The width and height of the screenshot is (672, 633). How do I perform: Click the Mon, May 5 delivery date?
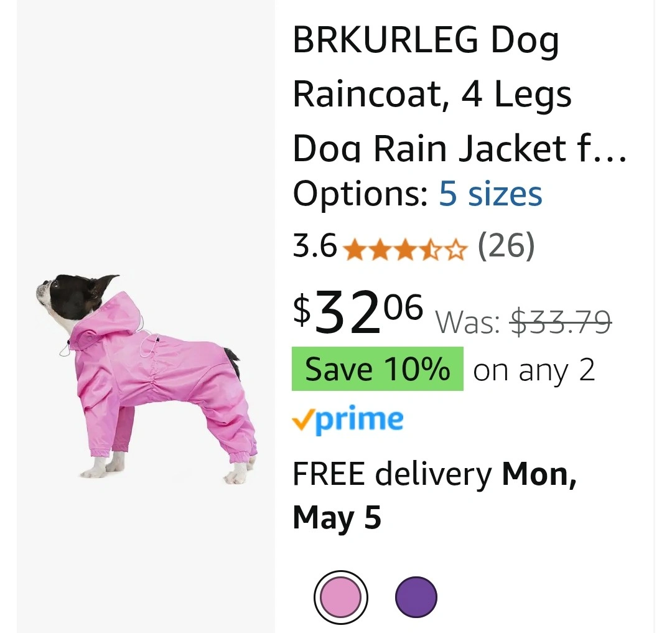click(x=434, y=496)
